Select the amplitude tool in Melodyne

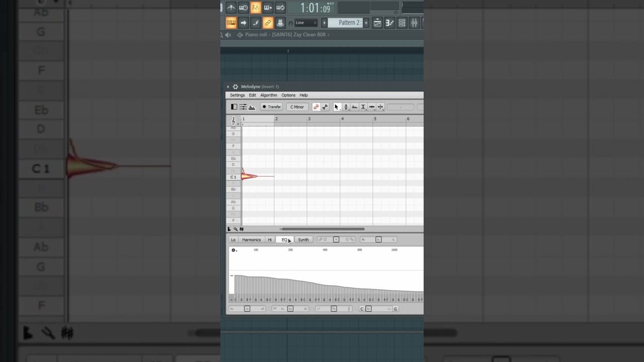[363, 107]
